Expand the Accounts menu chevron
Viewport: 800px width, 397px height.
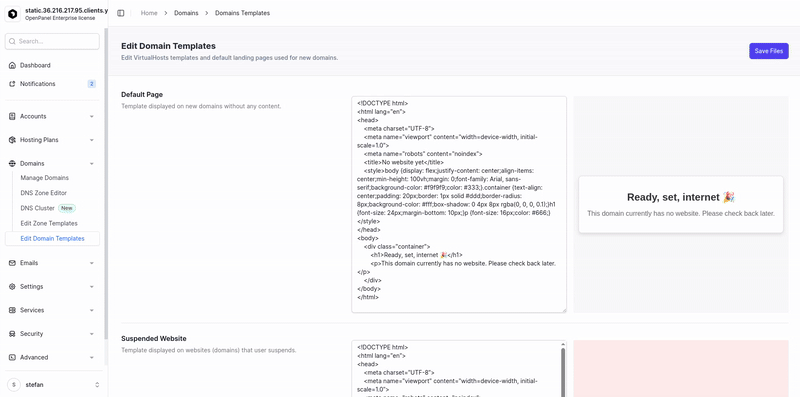(x=92, y=116)
